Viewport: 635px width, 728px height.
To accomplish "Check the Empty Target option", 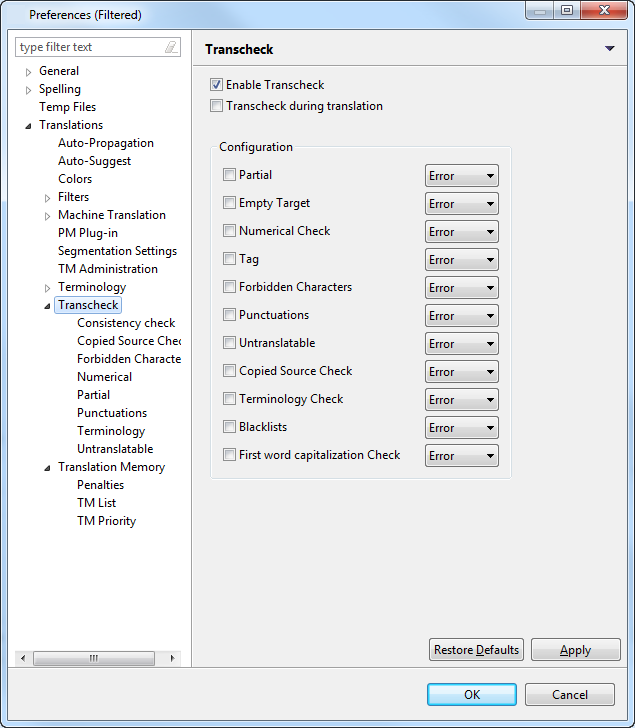I will (229, 203).
